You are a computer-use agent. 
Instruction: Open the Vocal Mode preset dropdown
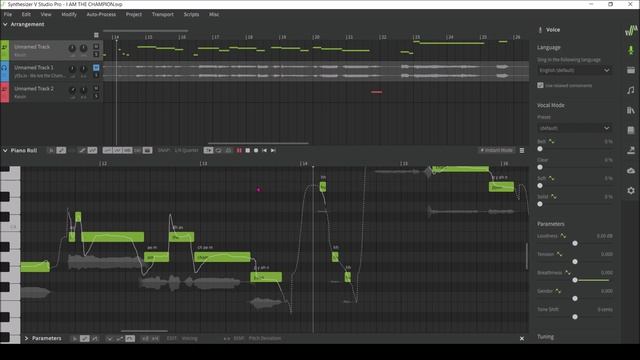574,128
